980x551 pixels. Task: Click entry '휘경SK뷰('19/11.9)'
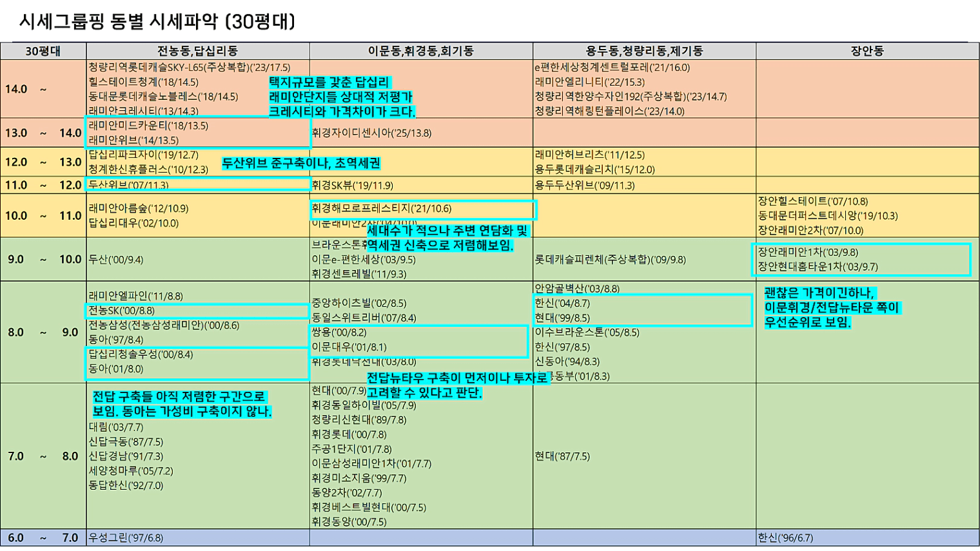[x=352, y=185]
